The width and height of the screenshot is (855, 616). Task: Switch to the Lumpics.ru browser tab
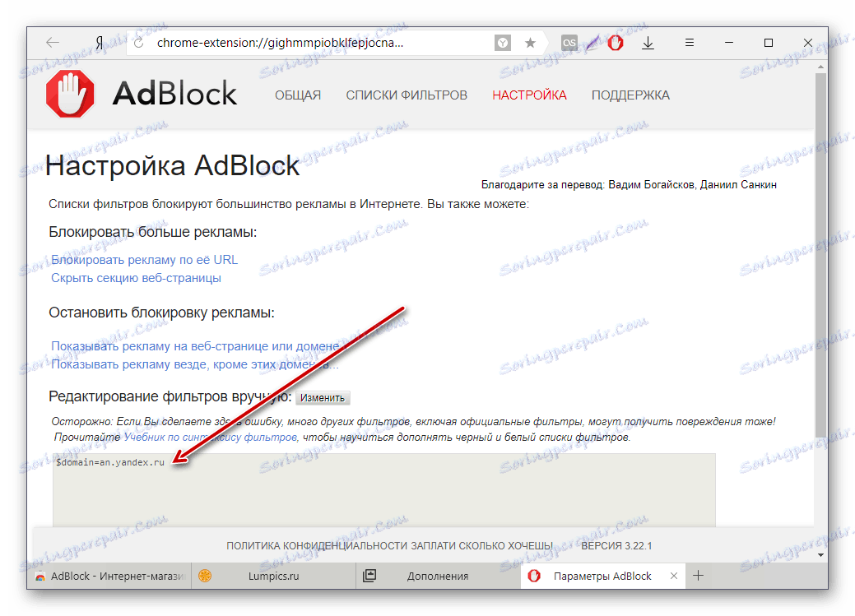[274, 577]
